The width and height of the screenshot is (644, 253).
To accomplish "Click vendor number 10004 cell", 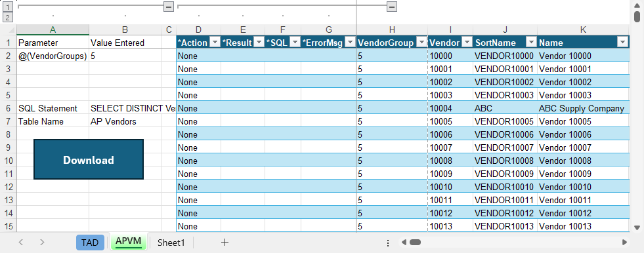I will tap(450, 108).
